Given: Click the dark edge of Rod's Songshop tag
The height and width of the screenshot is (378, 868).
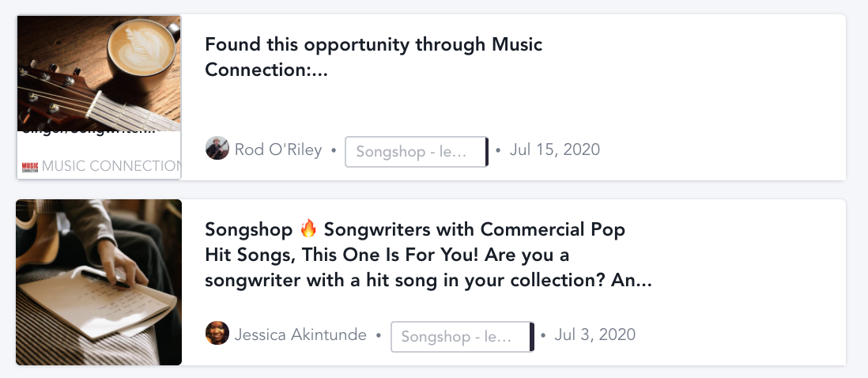Looking at the screenshot, I should (487, 152).
